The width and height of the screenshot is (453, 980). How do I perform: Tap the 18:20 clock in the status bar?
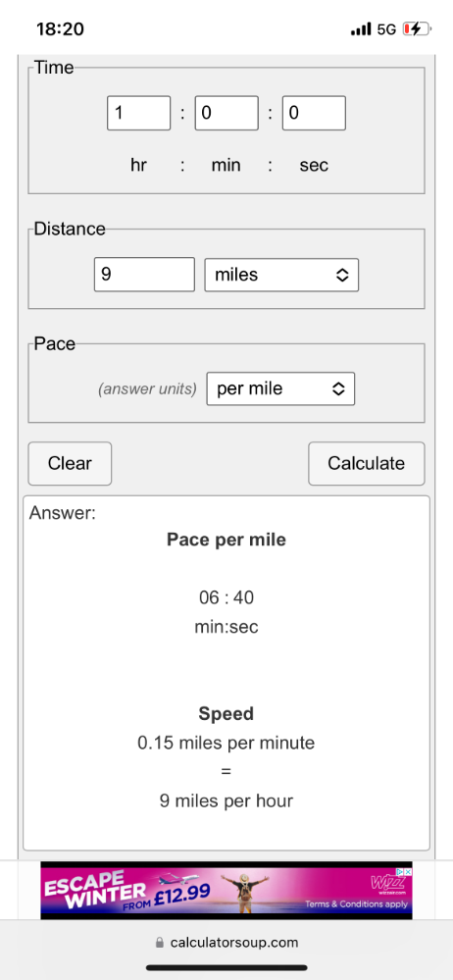[60, 28]
